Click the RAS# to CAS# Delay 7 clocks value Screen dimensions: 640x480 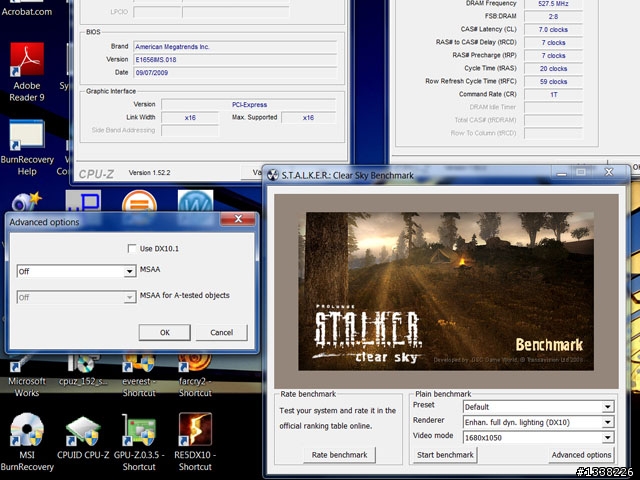click(553, 42)
